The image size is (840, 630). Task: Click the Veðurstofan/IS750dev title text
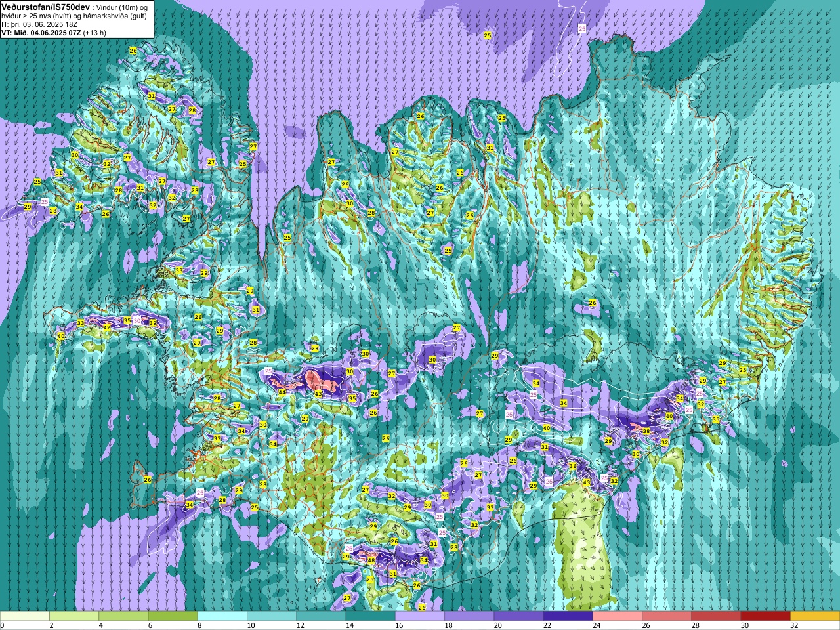tap(45, 6)
